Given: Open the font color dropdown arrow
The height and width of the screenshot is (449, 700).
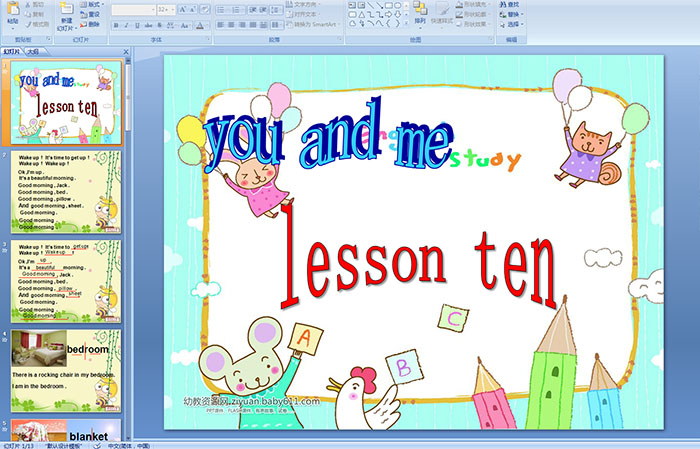Looking at the screenshot, I should (208, 25).
